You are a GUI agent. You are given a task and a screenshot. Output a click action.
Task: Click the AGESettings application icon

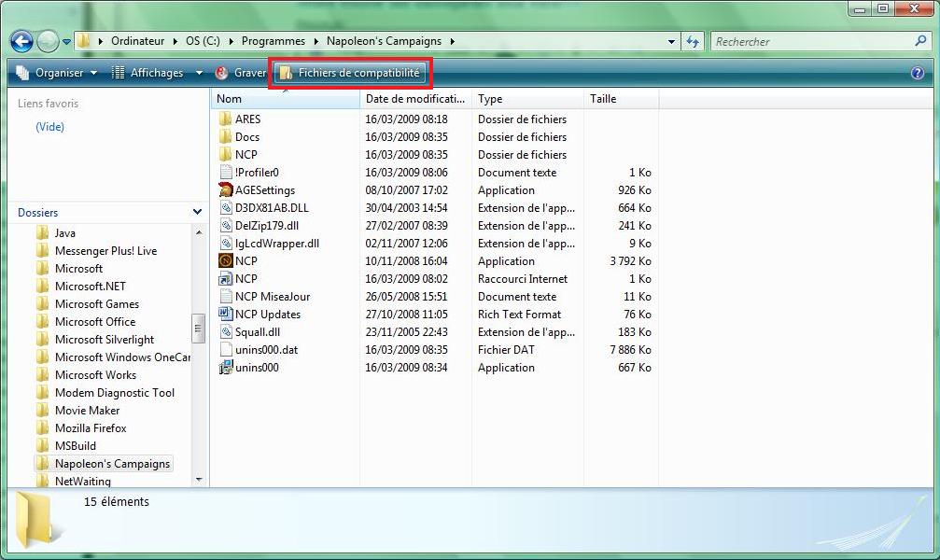click(x=225, y=190)
